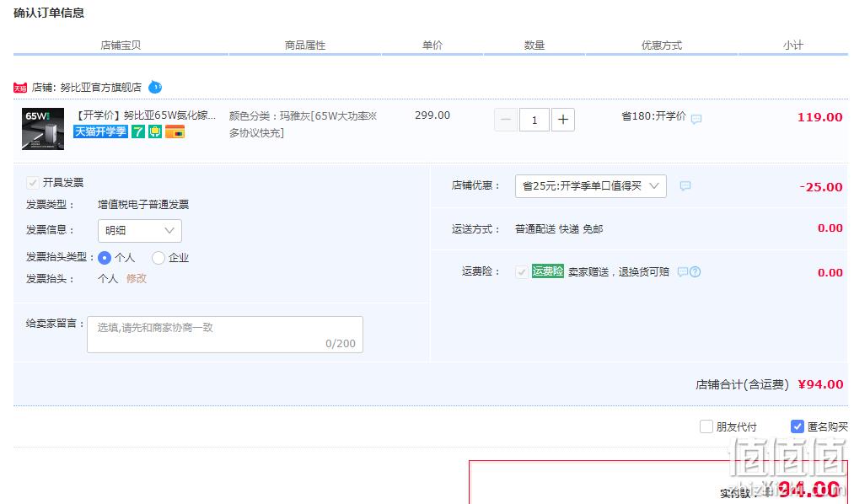The height and width of the screenshot is (504, 854).
Task: Click the 普通配送 快递 免邮 shipping text
Action: [559, 229]
